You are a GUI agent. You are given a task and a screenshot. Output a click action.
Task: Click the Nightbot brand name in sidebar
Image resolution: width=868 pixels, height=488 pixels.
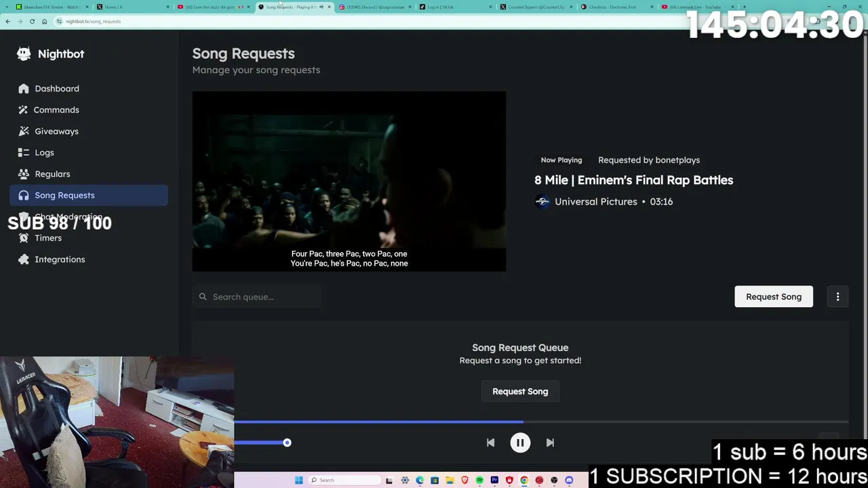click(61, 54)
